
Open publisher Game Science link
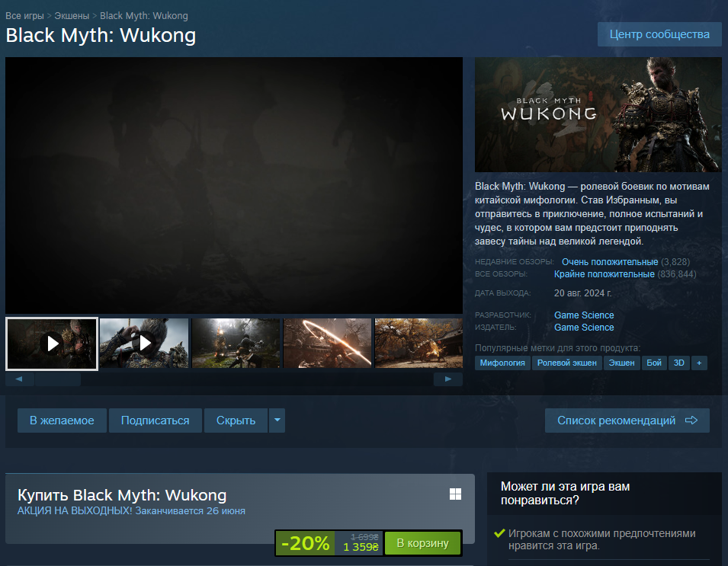pos(584,327)
